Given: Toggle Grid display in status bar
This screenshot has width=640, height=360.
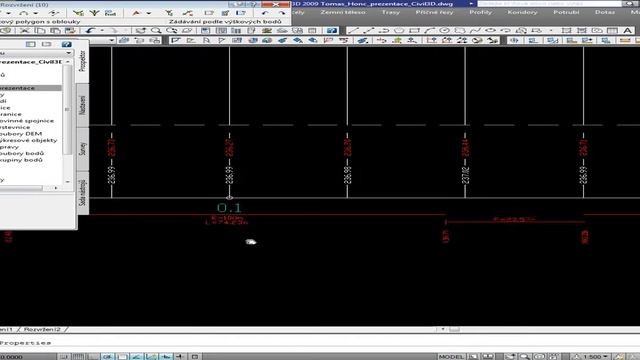Looking at the screenshot, I should click(78, 357).
